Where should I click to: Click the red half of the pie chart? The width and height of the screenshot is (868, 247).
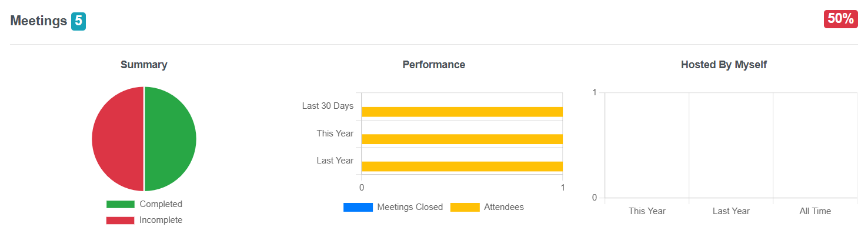[118, 139]
